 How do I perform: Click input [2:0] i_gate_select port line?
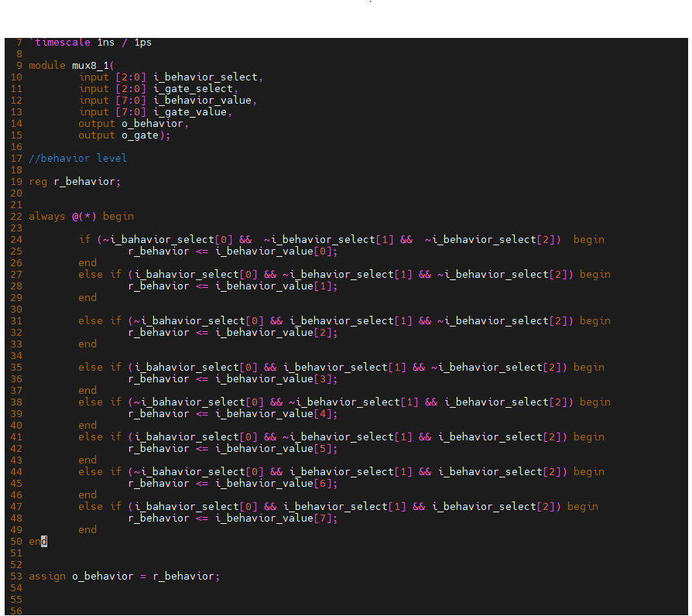159,89
